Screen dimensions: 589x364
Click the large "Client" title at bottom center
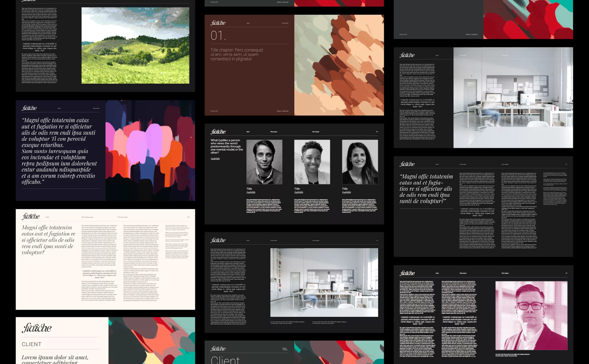point(225,360)
